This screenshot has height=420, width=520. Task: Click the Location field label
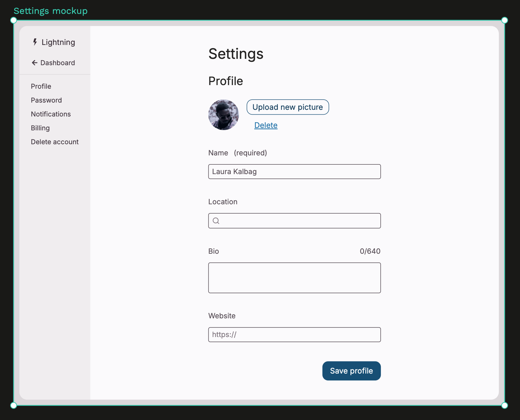click(x=223, y=202)
